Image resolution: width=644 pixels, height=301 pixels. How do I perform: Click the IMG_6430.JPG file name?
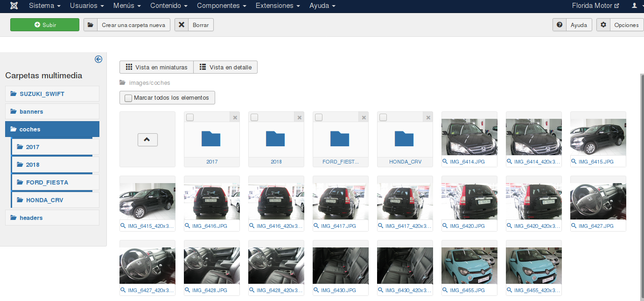[338, 290]
